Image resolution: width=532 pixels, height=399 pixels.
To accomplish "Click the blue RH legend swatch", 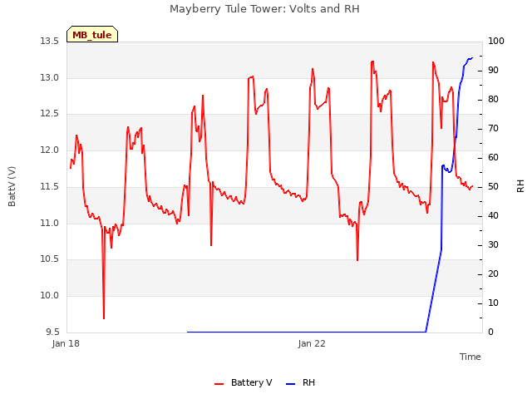I will [x=291, y=384].
